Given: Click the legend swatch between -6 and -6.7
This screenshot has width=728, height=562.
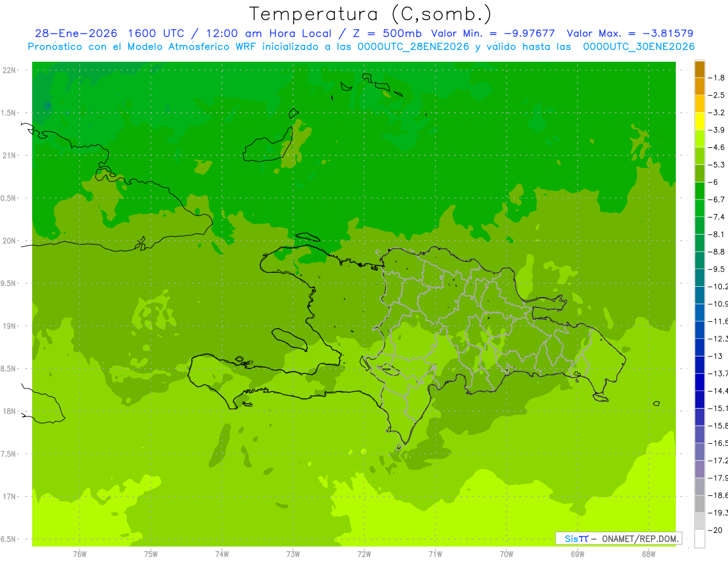Looking at the screenshot, I should (699, 191).
